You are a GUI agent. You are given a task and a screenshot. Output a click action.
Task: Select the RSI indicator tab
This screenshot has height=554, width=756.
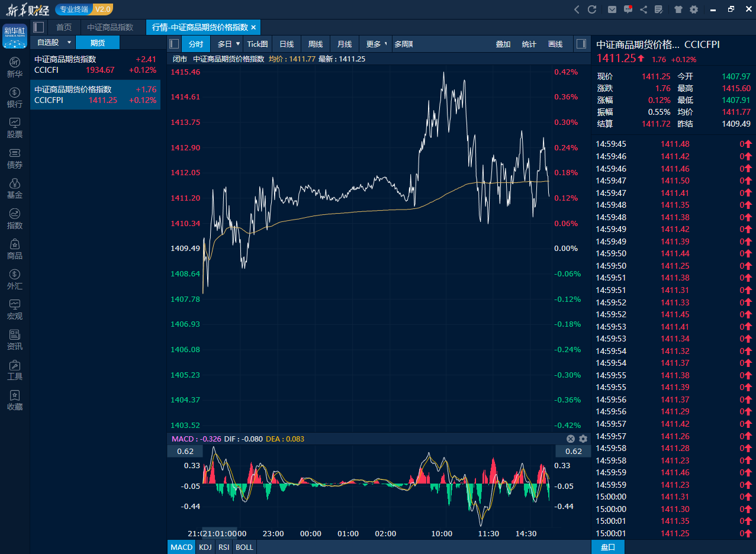224,547
